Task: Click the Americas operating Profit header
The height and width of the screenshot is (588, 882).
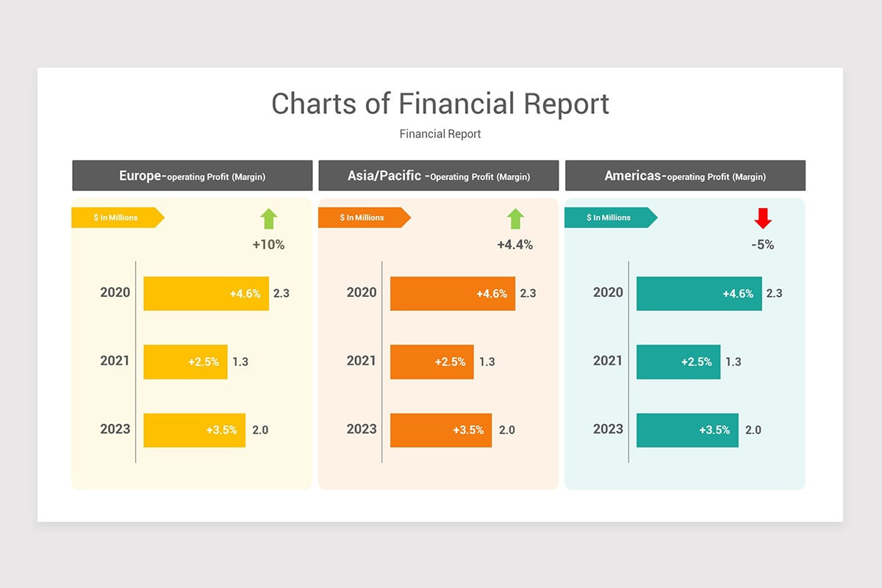Action: pos(685,176)
